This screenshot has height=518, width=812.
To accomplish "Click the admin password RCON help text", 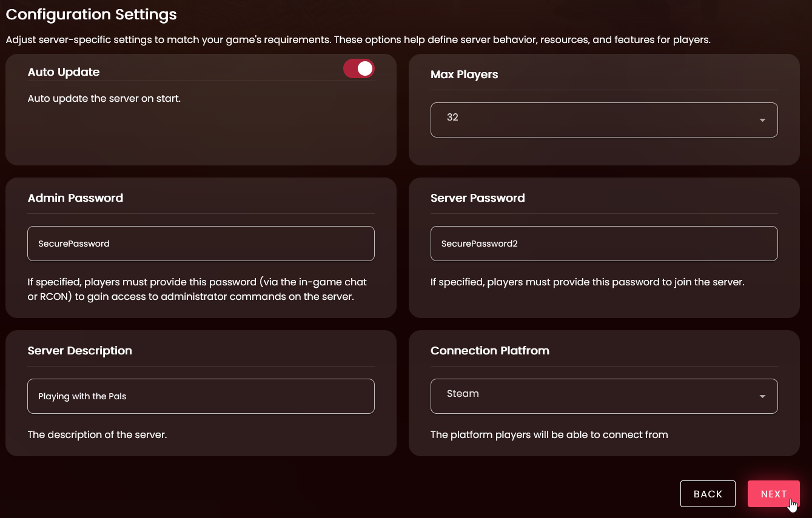I will coord(197,290).
